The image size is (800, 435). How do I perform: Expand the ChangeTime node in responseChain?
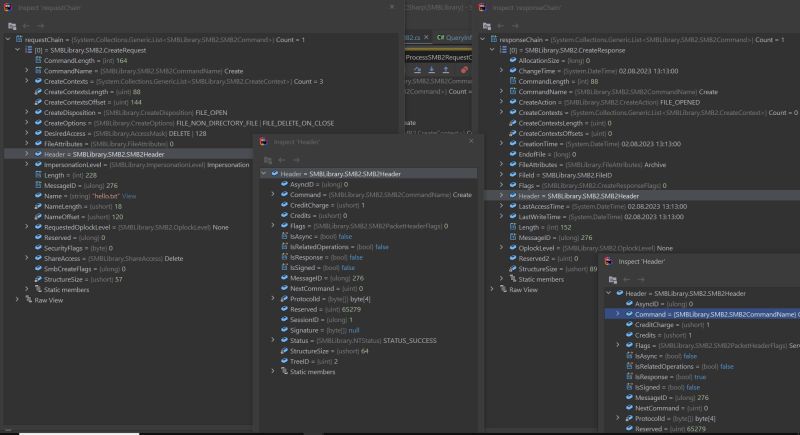click(x=502, y=71)
